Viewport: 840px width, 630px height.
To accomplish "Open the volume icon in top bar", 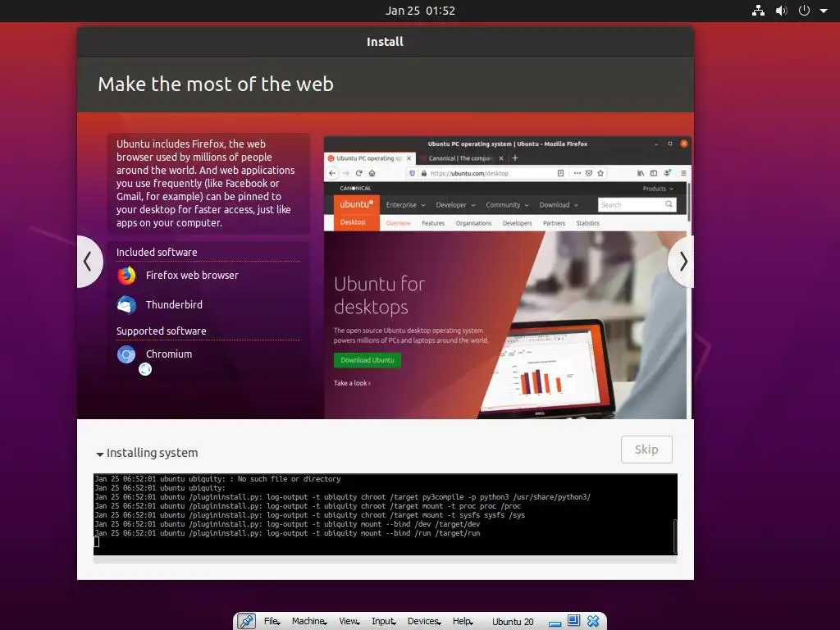I will tap(782, 11).
